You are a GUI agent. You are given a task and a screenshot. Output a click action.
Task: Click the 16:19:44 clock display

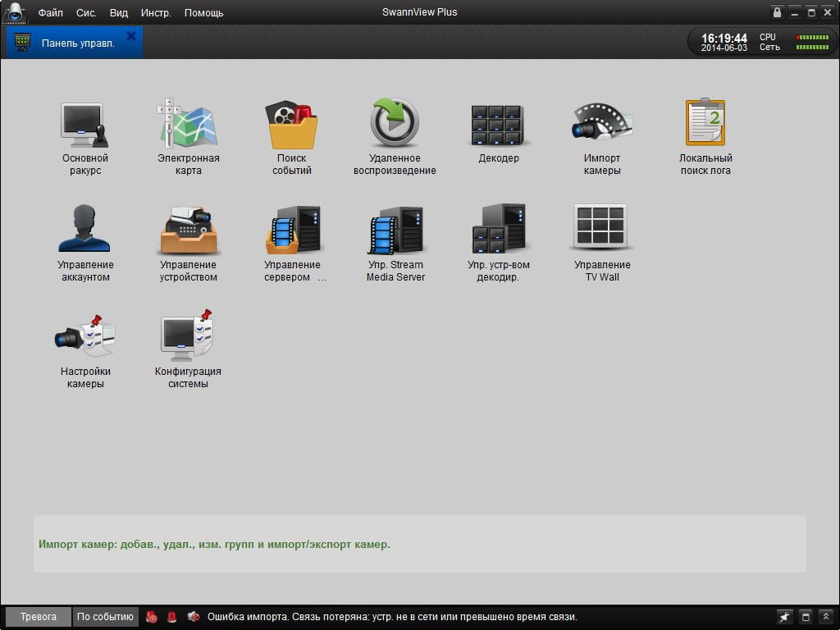724,38
